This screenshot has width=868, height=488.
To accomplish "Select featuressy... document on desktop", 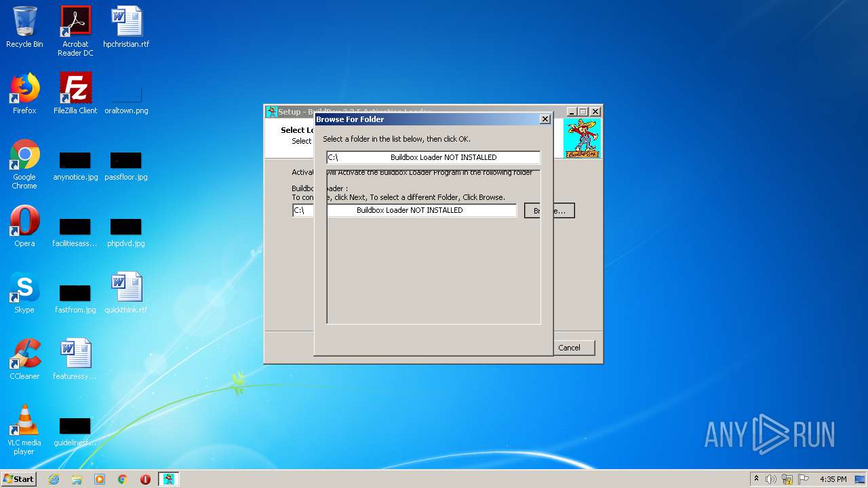I will pyautogui.click(x=75, y=359).
